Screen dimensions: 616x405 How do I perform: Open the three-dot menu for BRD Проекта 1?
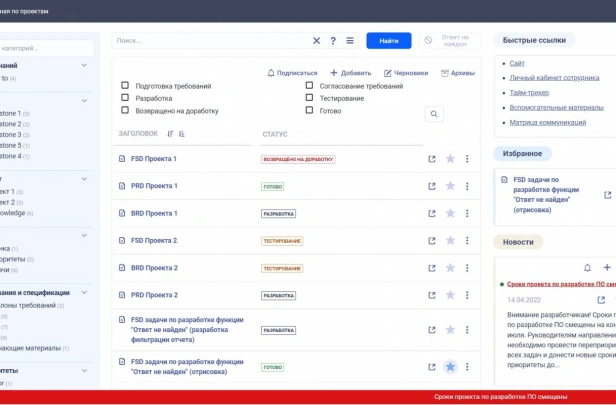tap(467, 213)
